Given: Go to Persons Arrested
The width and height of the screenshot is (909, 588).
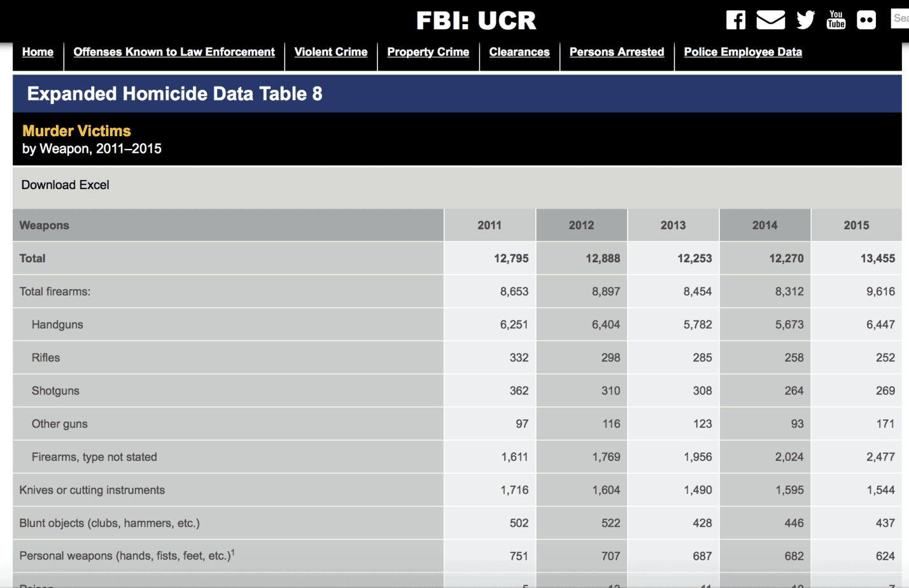Looking at the screenshot, I should tap(617, 52).
